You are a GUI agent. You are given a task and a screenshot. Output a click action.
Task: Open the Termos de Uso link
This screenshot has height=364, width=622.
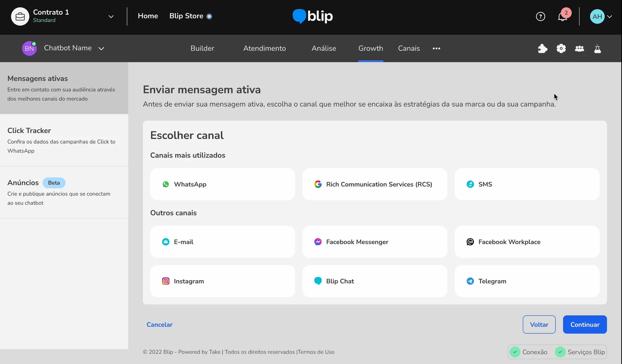coord(316,352)
